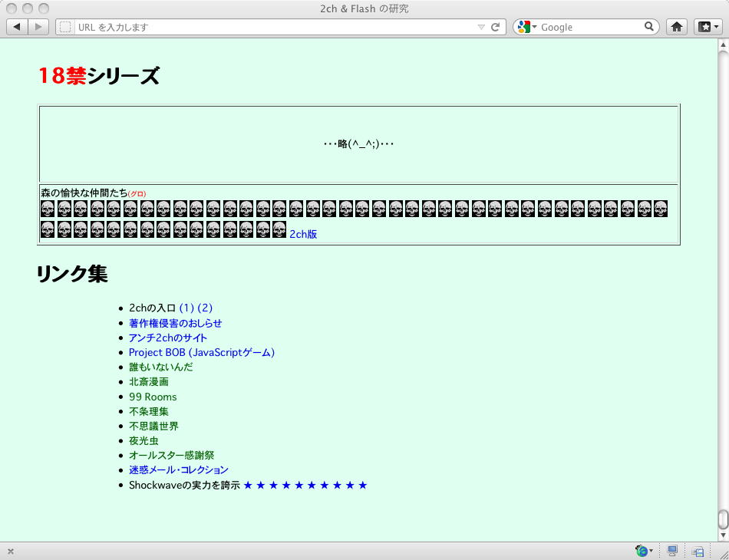Click the 森の愉快な仲間たち text
Viewport: 729px width, 560px height.
[x=84, y=193]
